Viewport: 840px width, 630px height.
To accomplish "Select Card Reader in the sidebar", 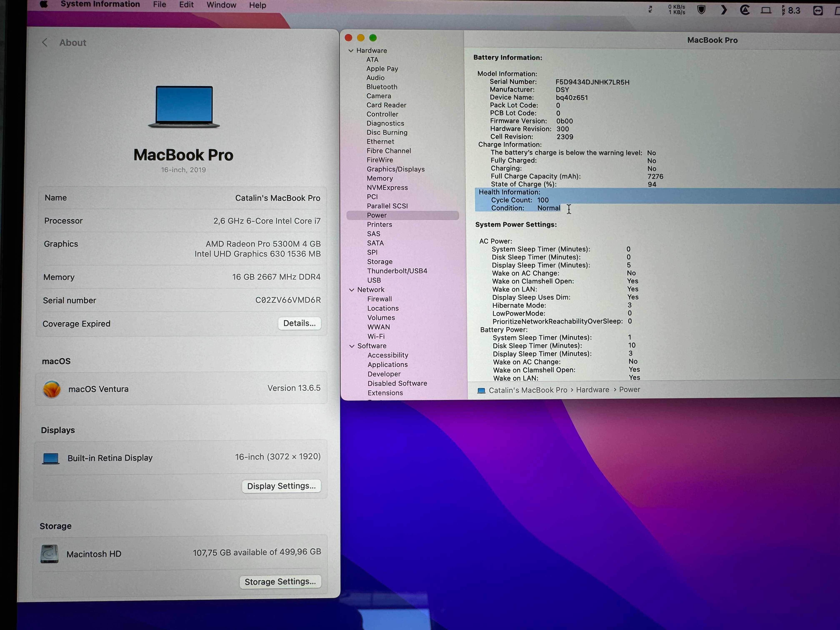I will [386, 105].
